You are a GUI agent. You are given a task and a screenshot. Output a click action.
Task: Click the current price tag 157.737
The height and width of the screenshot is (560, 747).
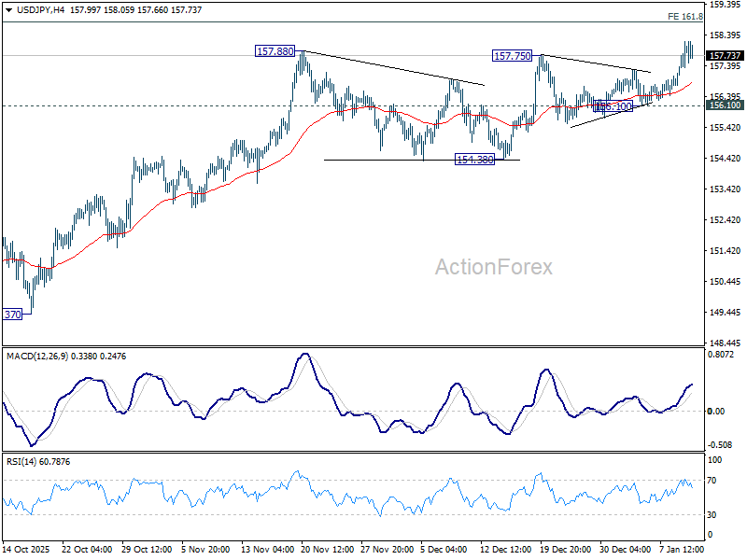(x=725, y=56)
